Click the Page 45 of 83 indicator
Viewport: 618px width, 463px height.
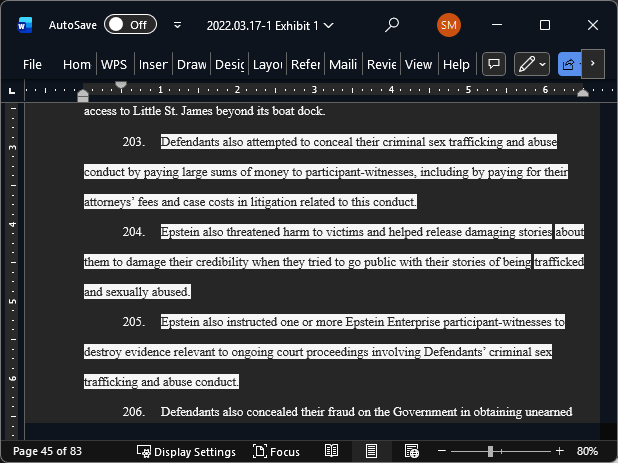tap(47, 451)
